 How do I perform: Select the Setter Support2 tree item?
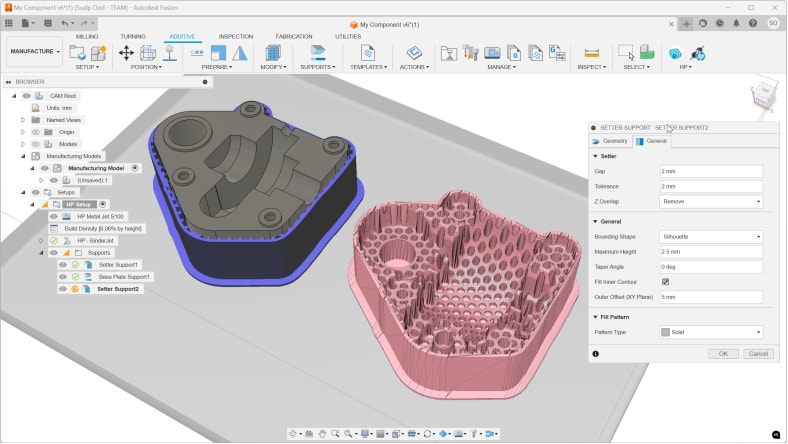(x=118, y=289)
